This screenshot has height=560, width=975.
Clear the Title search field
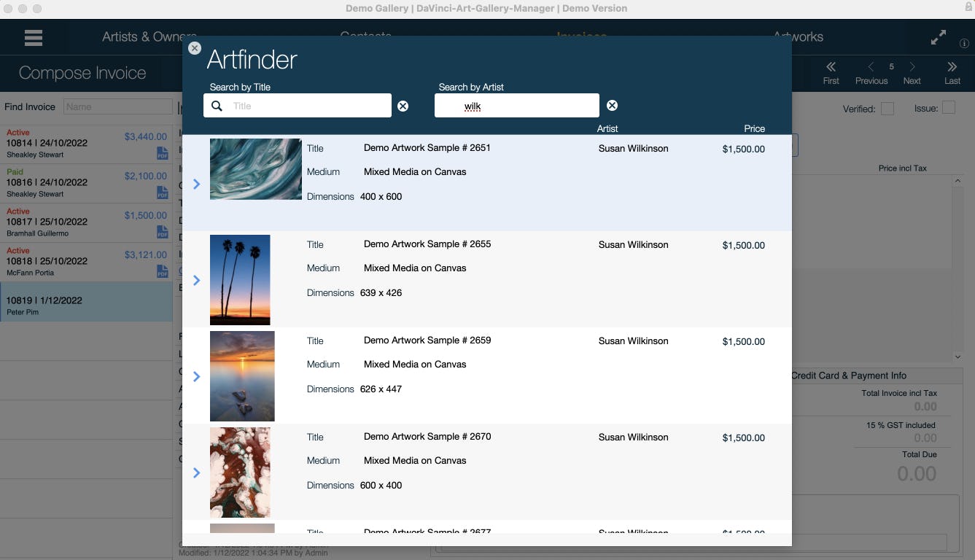point(403,106)
